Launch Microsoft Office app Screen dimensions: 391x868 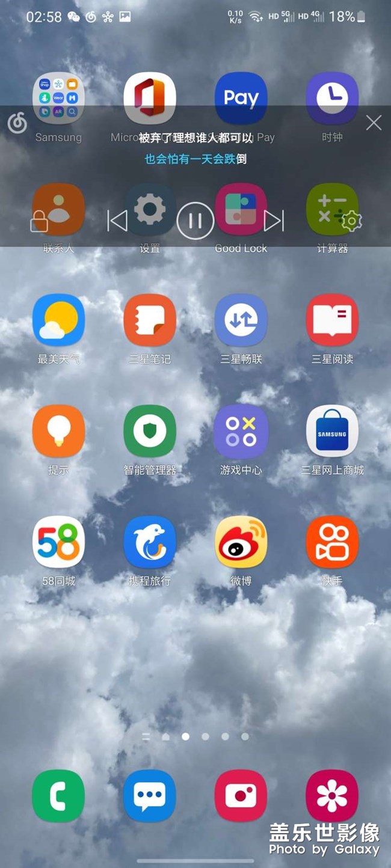pos(150,98)
